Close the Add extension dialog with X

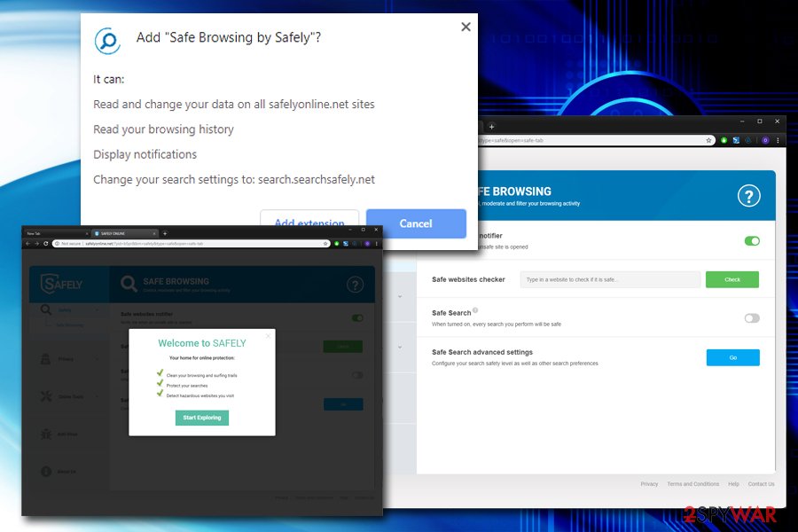465,27
